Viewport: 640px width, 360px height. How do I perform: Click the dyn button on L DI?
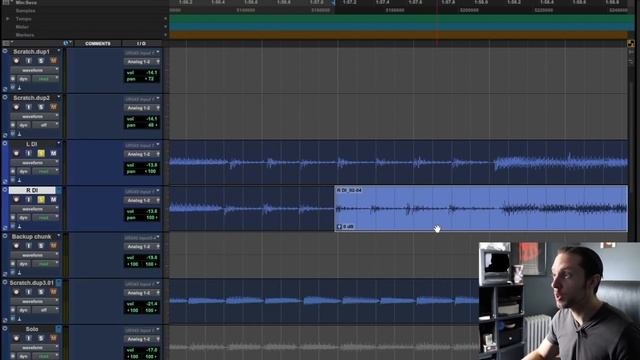click(24, 171)
